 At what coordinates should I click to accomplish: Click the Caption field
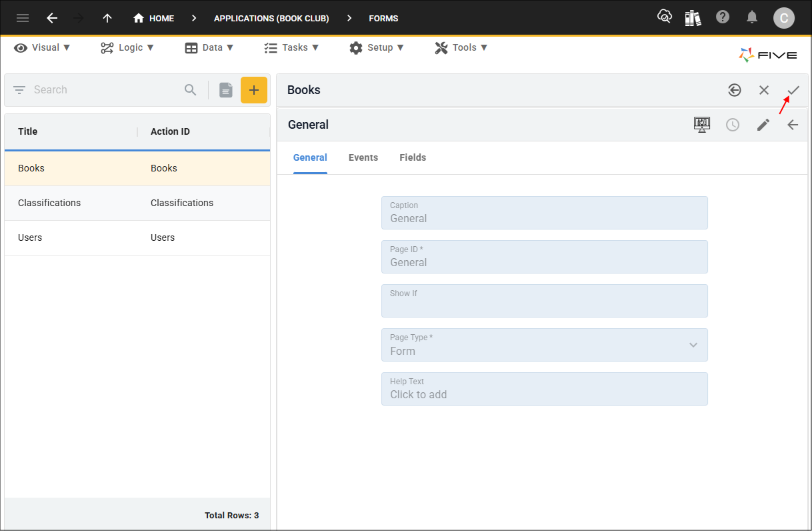[x=545, y=213]
